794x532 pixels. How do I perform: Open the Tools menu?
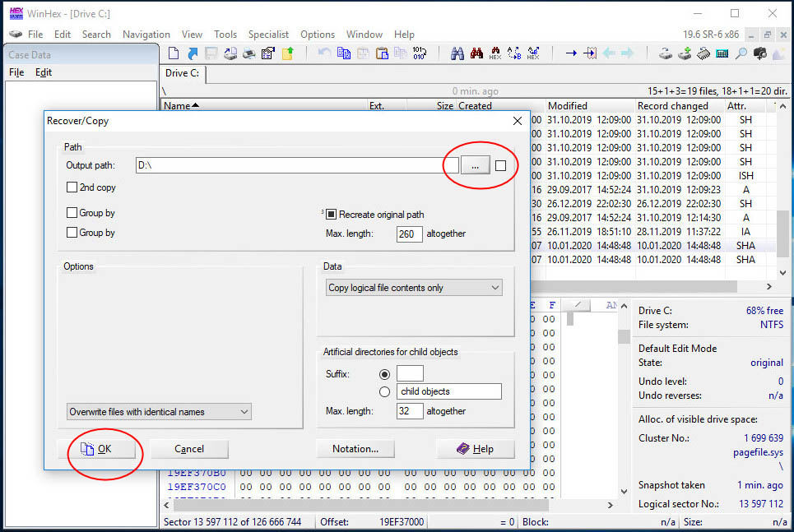[x=225, y=34]
